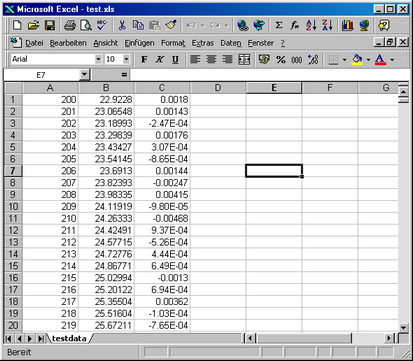
Task: Open the Format menu
Action: 173,43
